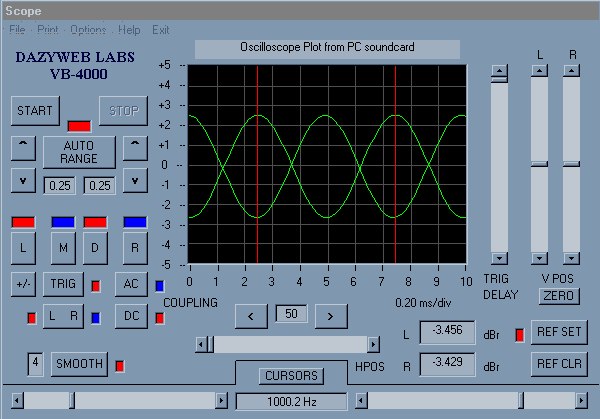Screen dimensions: 600x419
Task: Click the right range up arrow button
Action: pyautogui.click(x=135, y=149)
